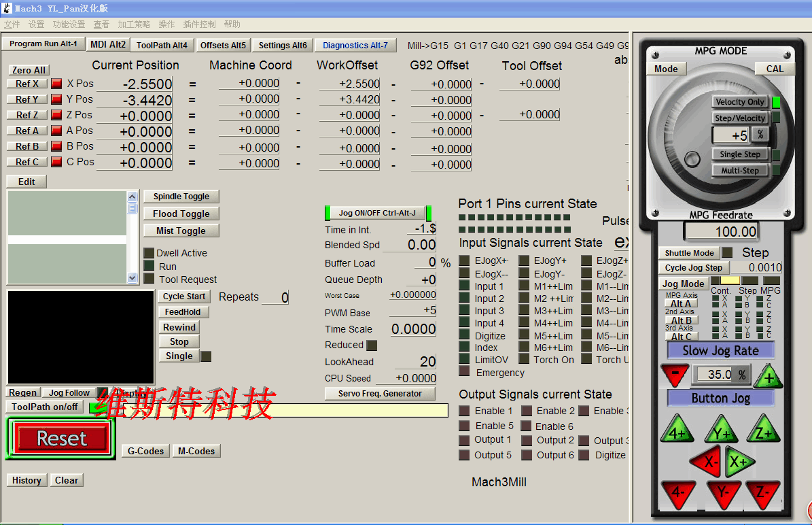The image size is (812, 525).
Task: Open the 设置 menu
Action: pos(36,24)
